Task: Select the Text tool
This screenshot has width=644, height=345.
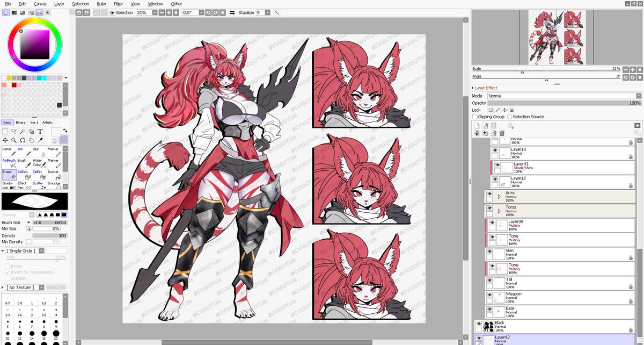Action: tap(40, 132)
